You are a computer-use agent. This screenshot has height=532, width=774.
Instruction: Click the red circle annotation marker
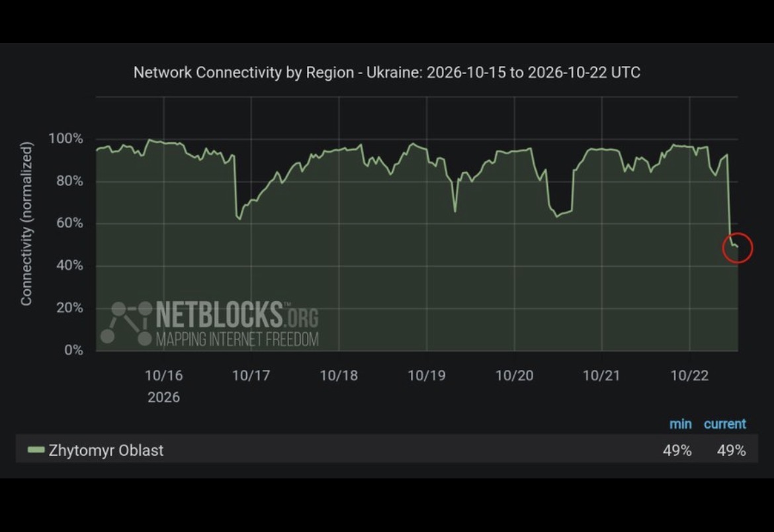point(738,248)
